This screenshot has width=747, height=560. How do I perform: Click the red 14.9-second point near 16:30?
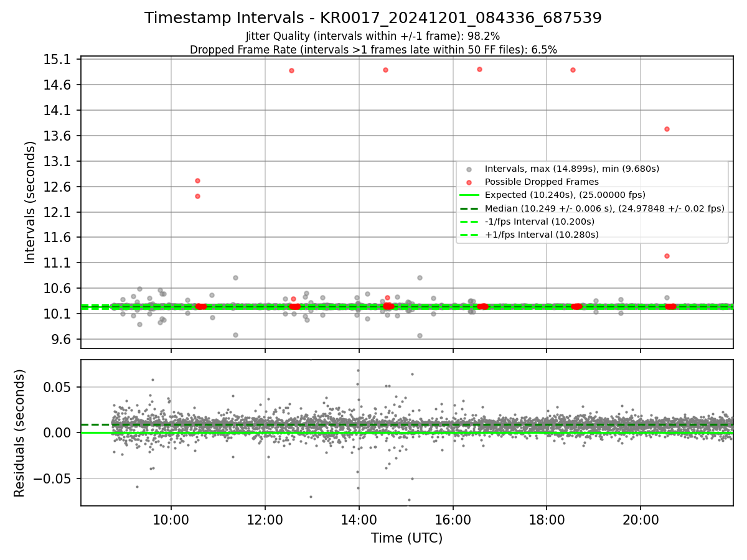click(479, 69)
